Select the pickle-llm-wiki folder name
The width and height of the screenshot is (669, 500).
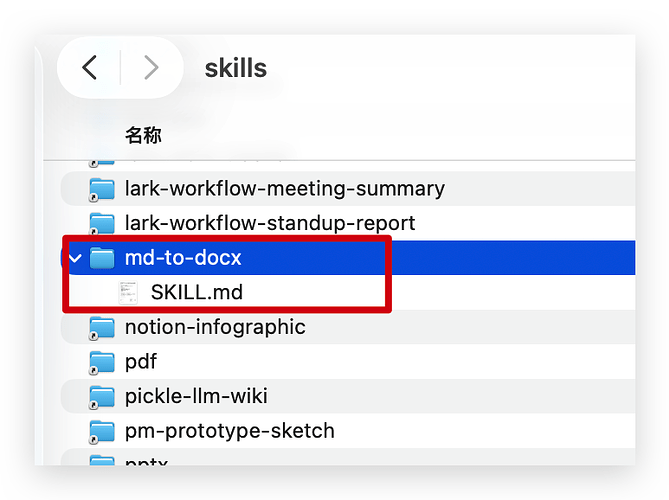[x=196, y=397]
